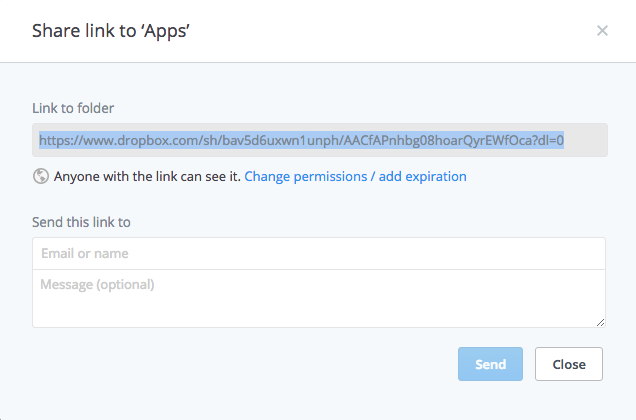The height and width of the screenshot is (420, 636).
Task: Click the highlighted Dropbox folder link field
Action: pyautogui.click(x=319, y=141)
